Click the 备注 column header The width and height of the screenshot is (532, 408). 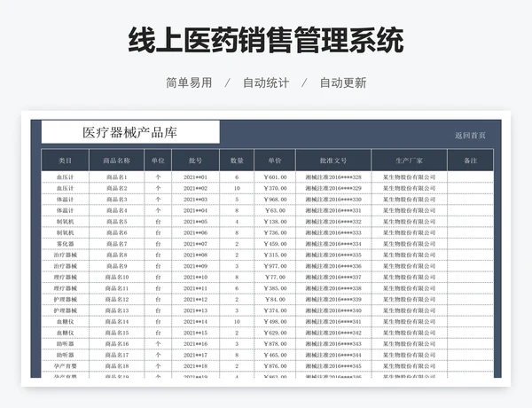tap(471, 161)
